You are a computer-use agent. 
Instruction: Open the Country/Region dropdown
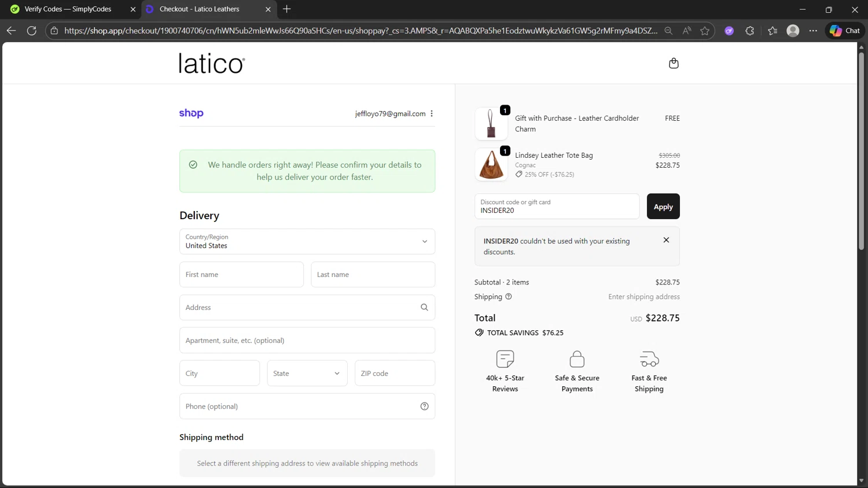307,242
